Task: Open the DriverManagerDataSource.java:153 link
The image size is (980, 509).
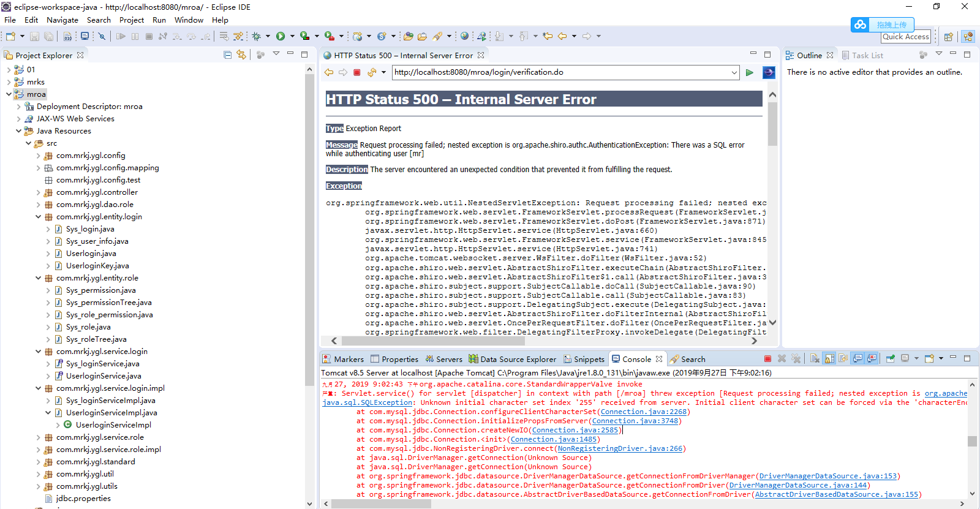Action: coord(828,476)
